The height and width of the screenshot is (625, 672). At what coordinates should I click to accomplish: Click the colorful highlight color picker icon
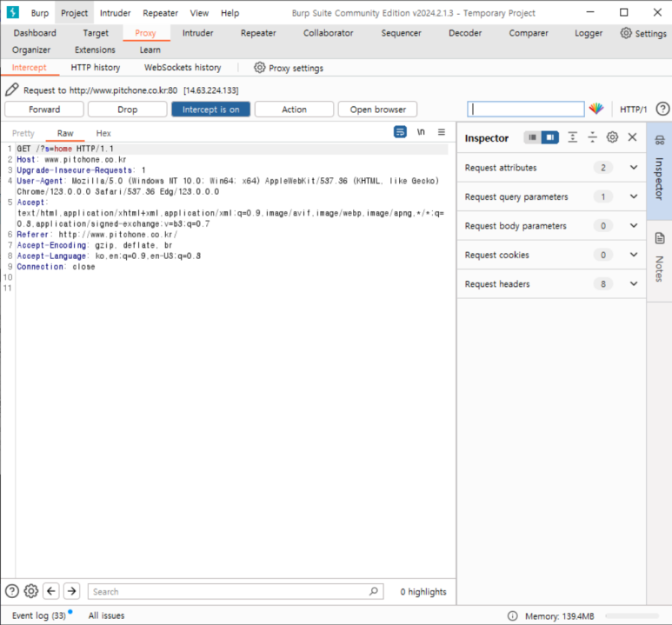click(596, 109)
